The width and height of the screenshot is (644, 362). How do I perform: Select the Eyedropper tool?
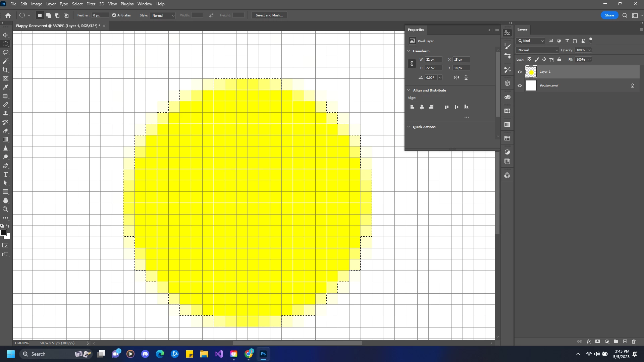(6, 87)
